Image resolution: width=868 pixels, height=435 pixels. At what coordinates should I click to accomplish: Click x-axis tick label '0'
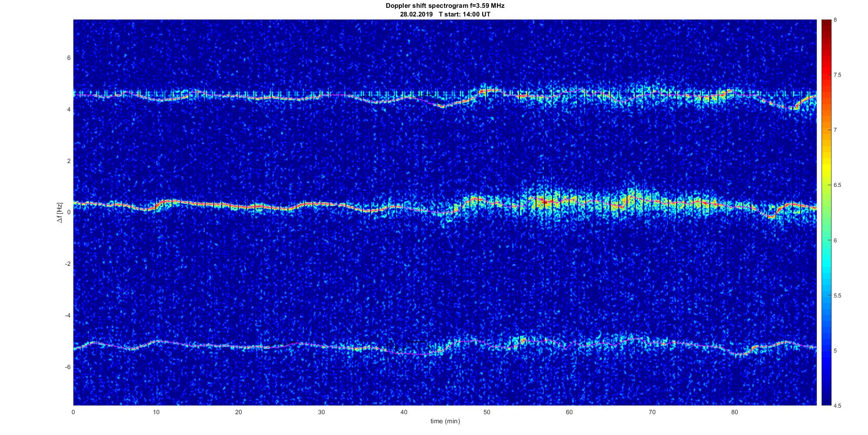tap(73, 412)
